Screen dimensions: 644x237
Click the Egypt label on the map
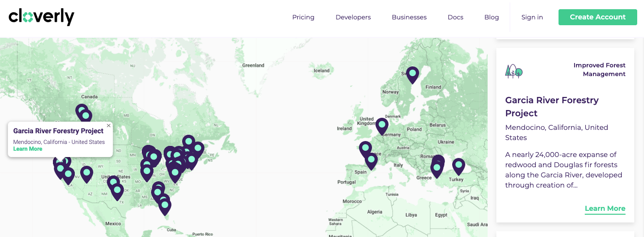tap(441, 215)
